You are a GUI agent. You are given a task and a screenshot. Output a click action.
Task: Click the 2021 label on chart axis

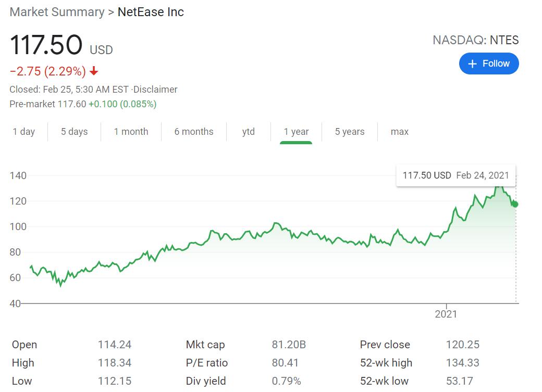446,314
